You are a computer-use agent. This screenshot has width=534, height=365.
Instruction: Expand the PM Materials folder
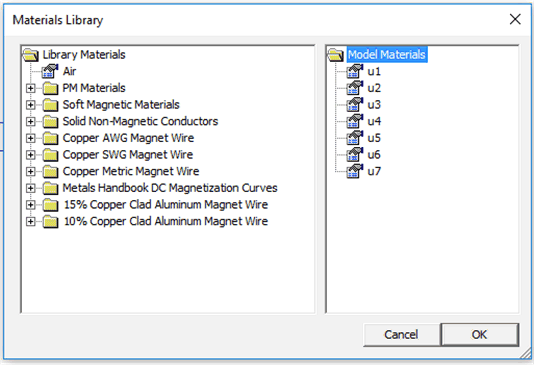(x=31, y=89)
